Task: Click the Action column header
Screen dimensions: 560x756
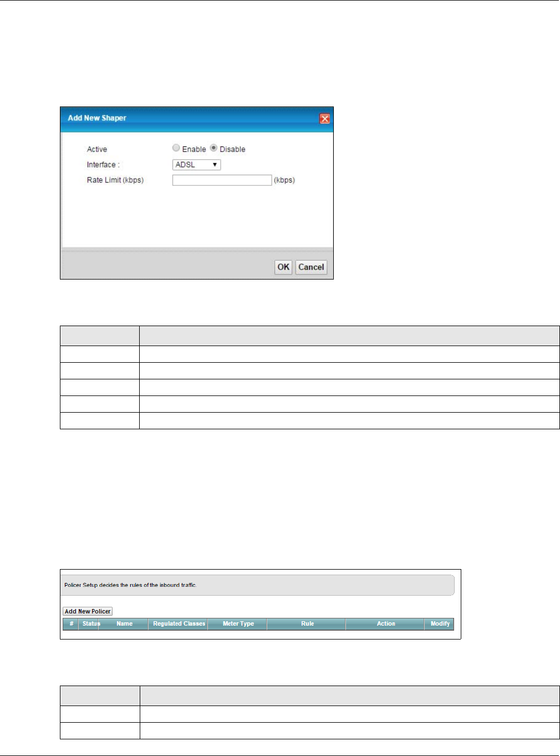Action: [386, 624]
